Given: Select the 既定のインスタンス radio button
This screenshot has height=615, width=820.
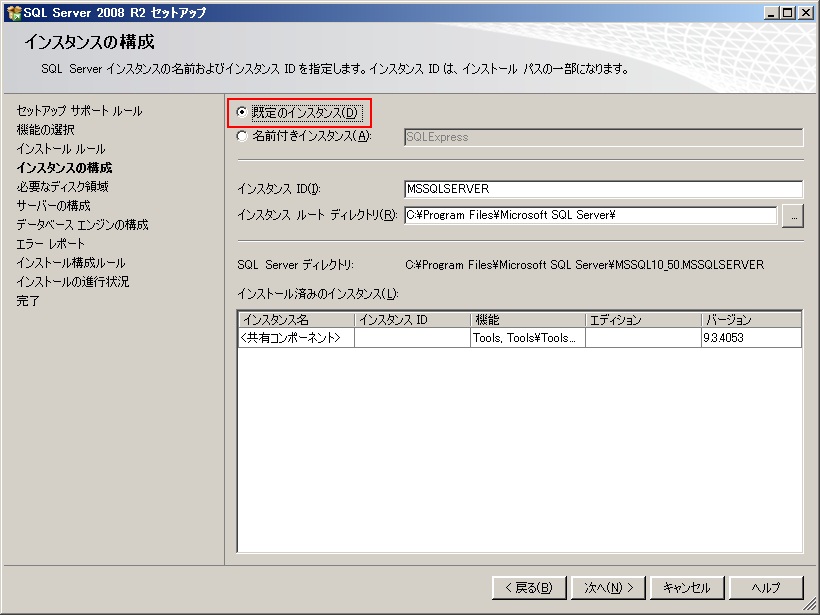Looking at the screenshot, I should [x=241, y=112].
